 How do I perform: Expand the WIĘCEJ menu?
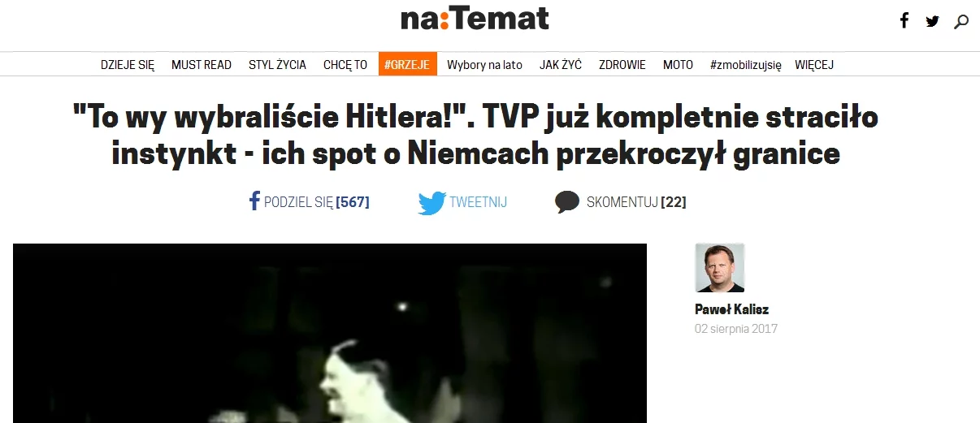[814, 65]
